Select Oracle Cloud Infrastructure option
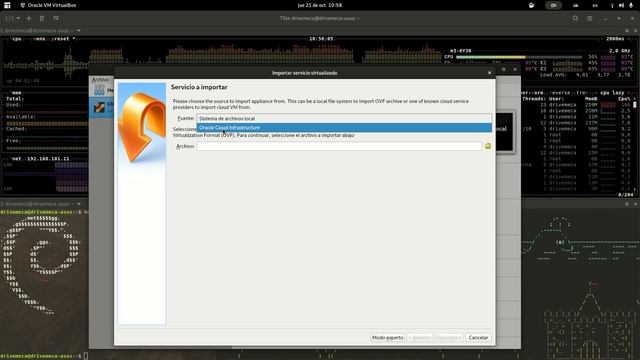This screenshot has height=360, width=640. 344,128
